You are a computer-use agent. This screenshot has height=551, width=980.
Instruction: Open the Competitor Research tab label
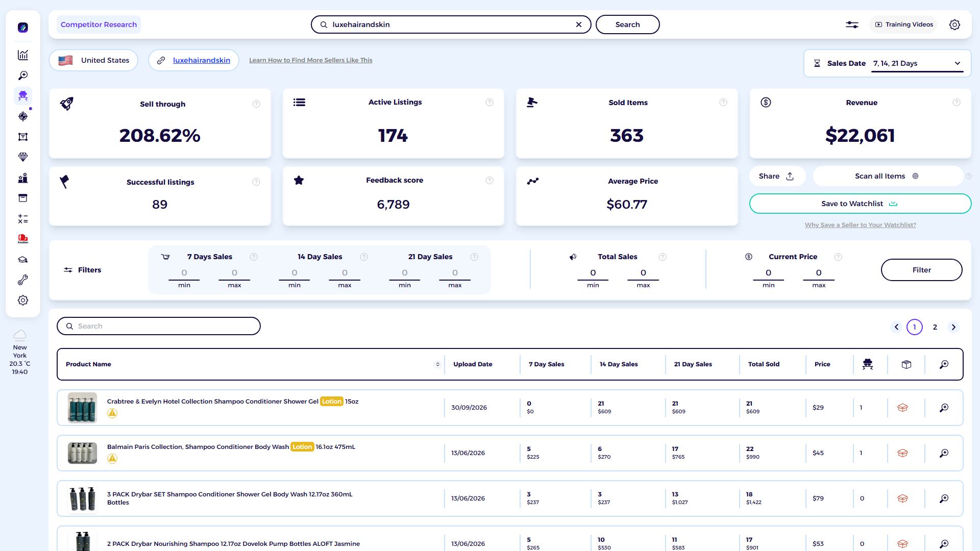[x=99, y=24]
